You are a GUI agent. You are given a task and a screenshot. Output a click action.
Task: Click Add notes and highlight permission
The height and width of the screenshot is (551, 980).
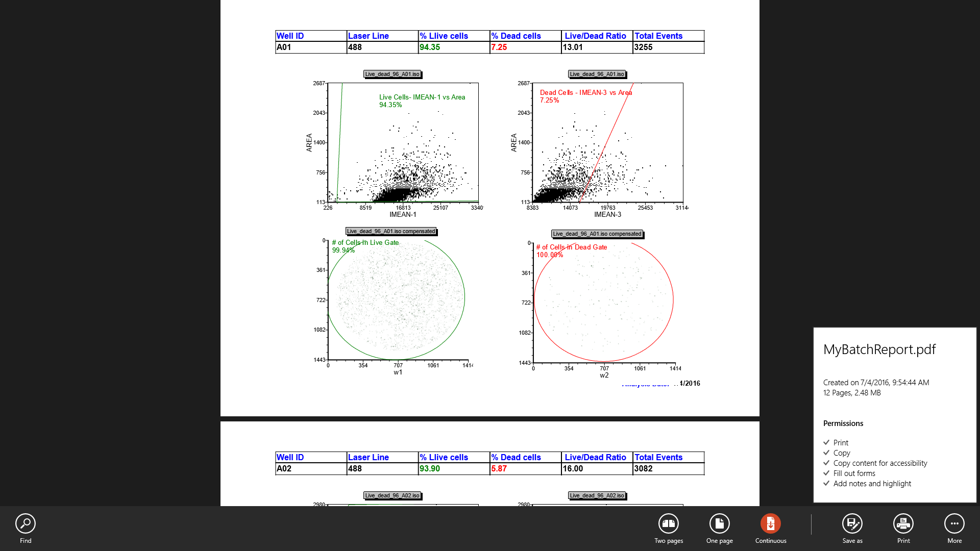click(x=872, y=484)
